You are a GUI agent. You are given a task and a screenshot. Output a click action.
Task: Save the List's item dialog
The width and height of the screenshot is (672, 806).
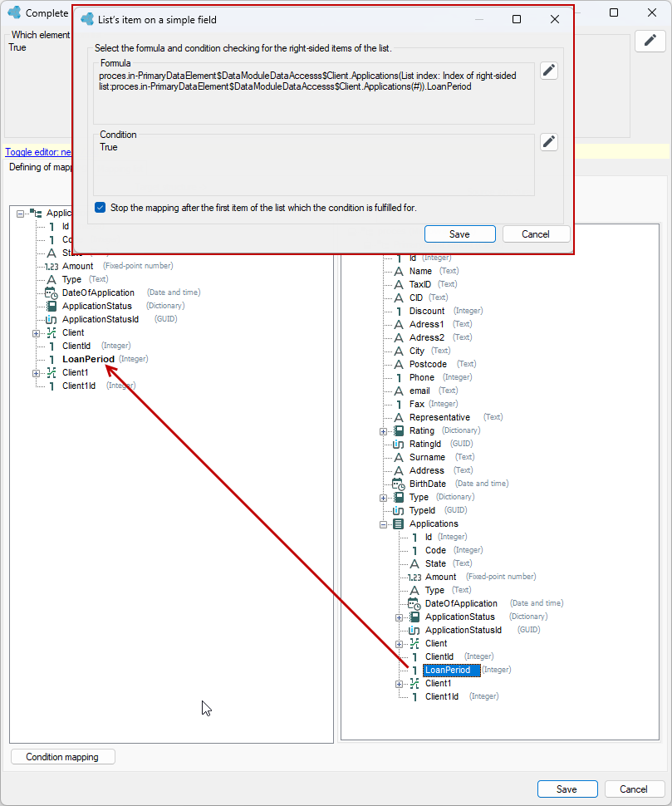point(460,233)
